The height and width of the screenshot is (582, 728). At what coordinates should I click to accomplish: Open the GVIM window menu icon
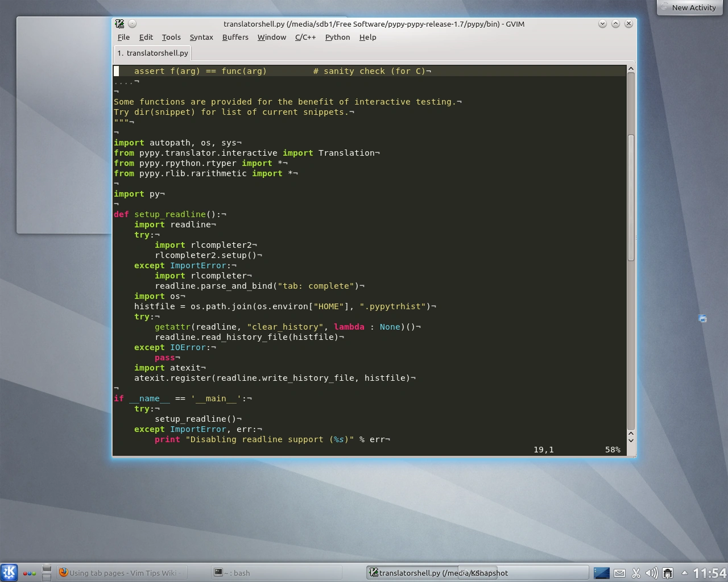click(x=119, y=24)
